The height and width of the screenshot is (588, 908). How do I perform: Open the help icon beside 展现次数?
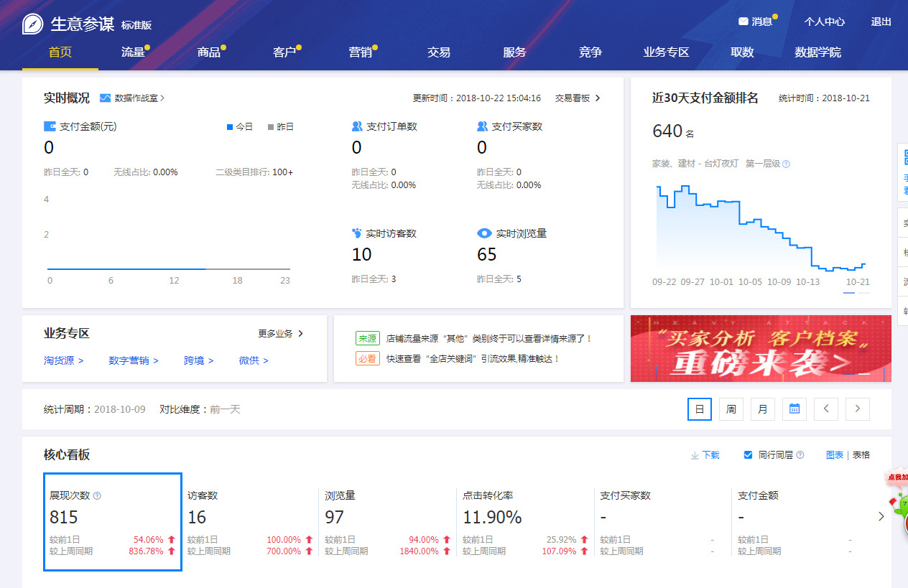pyautogui.click(x=98, y=495)
